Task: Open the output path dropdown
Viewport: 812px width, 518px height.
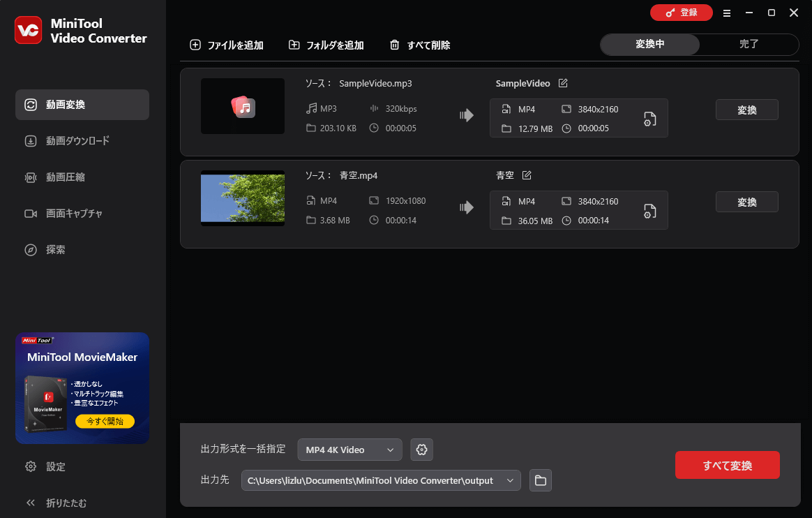Action: point(381,480)
